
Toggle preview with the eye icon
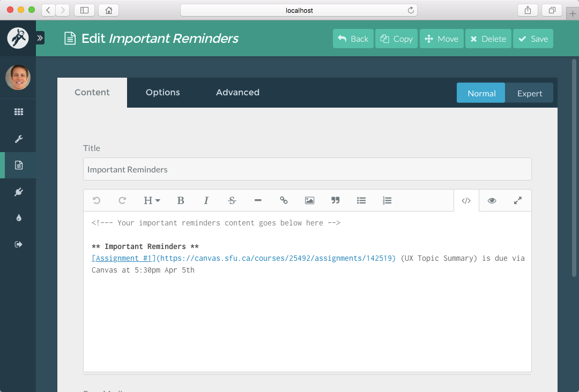pos(492,201)
